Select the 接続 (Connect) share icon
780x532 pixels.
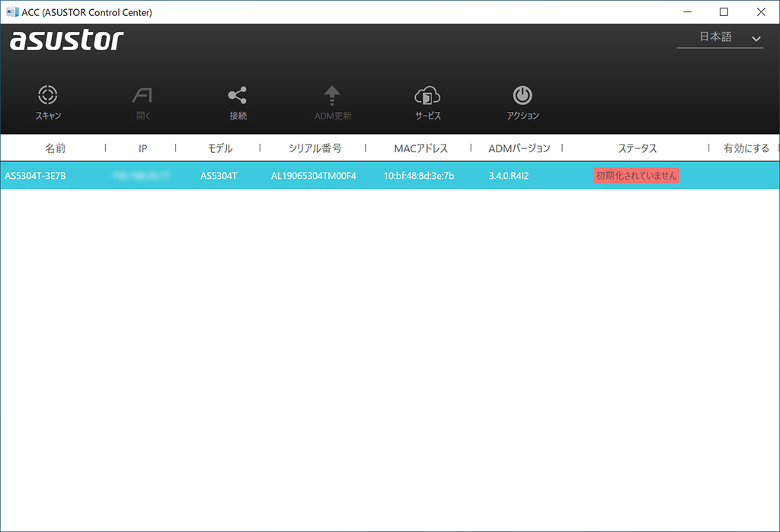pyautogui.click(x=238, y=95)
